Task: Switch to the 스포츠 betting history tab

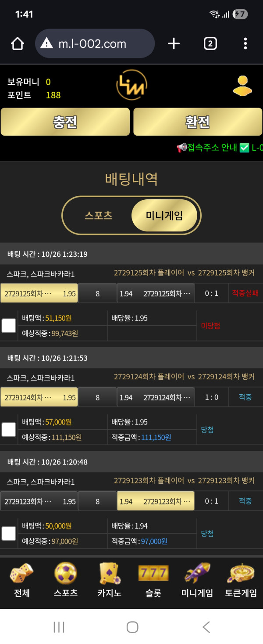Action: [x=99, y=216]
